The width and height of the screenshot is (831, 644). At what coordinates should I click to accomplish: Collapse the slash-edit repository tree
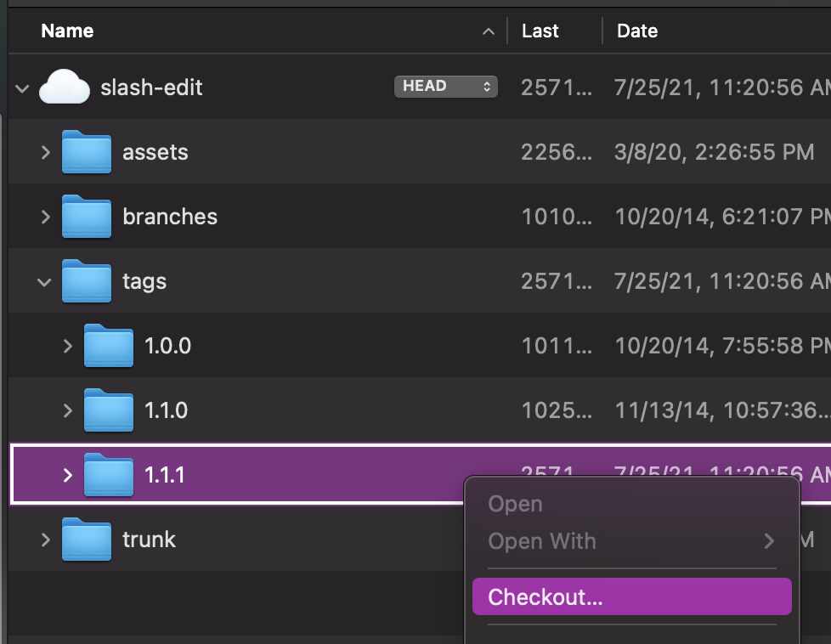click(23, 88)
